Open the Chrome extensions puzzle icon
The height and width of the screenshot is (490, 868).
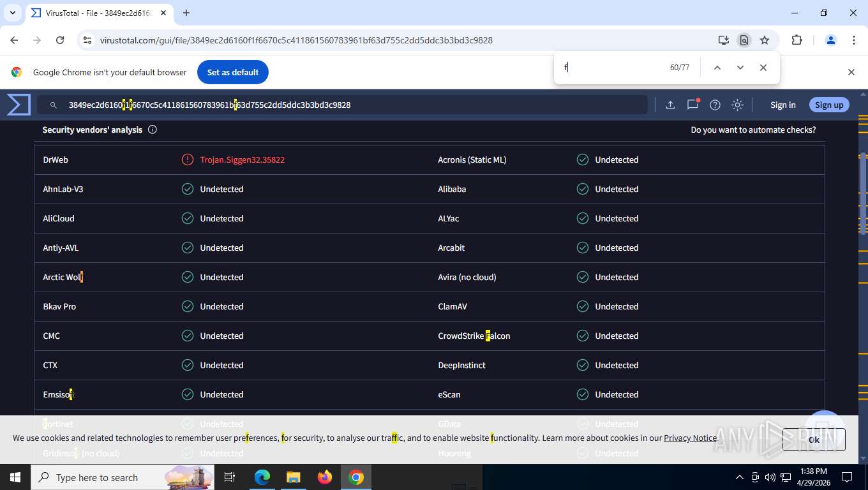click(797, 40)
